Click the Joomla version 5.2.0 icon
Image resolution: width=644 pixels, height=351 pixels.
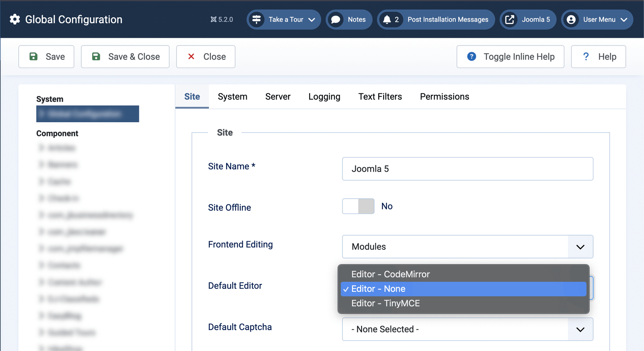(213, 19)
